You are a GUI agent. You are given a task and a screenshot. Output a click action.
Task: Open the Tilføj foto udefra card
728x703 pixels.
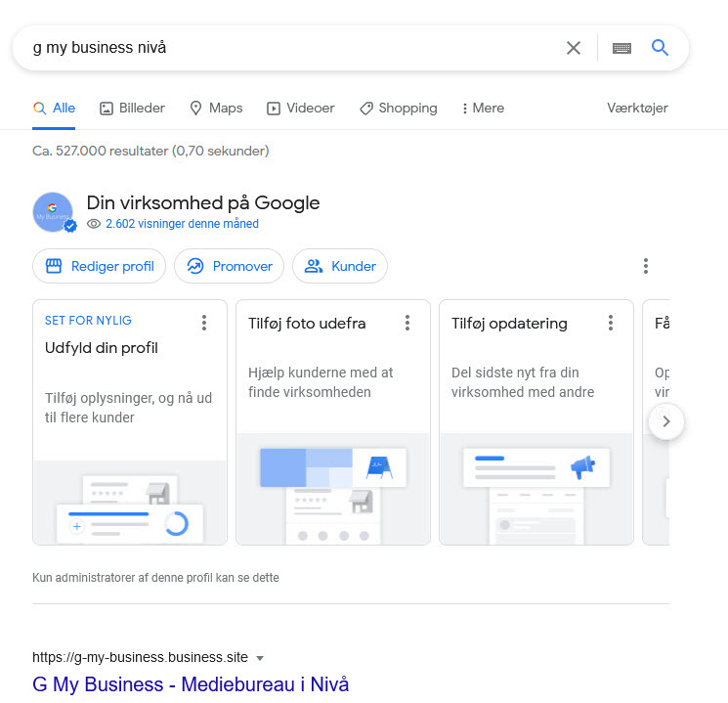pyautogui.click(x=333, y=422)
